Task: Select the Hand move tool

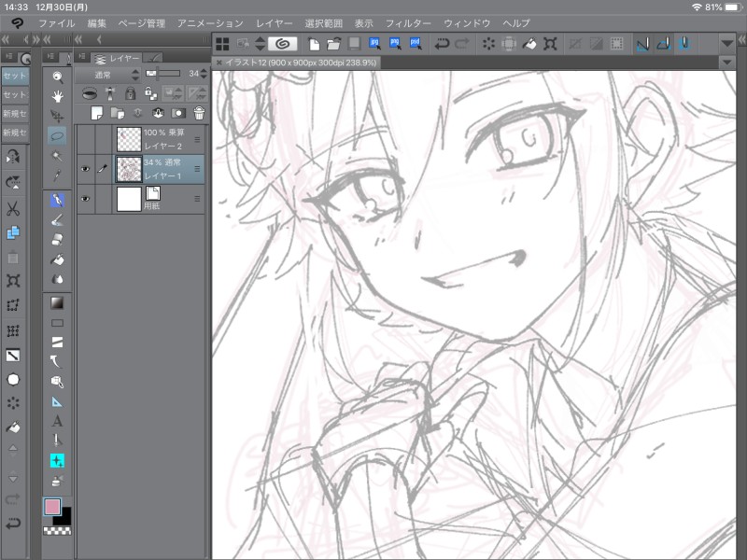Action: coord(57,97)
